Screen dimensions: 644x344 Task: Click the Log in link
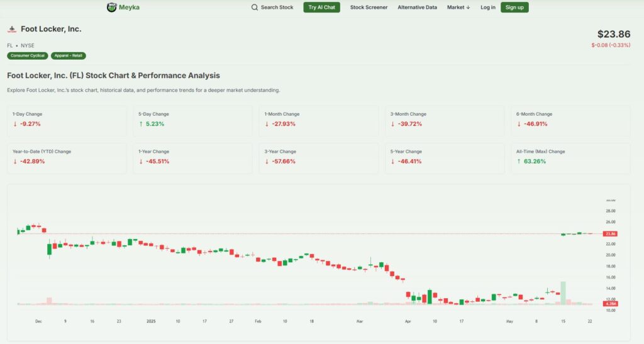coord(487,8)
